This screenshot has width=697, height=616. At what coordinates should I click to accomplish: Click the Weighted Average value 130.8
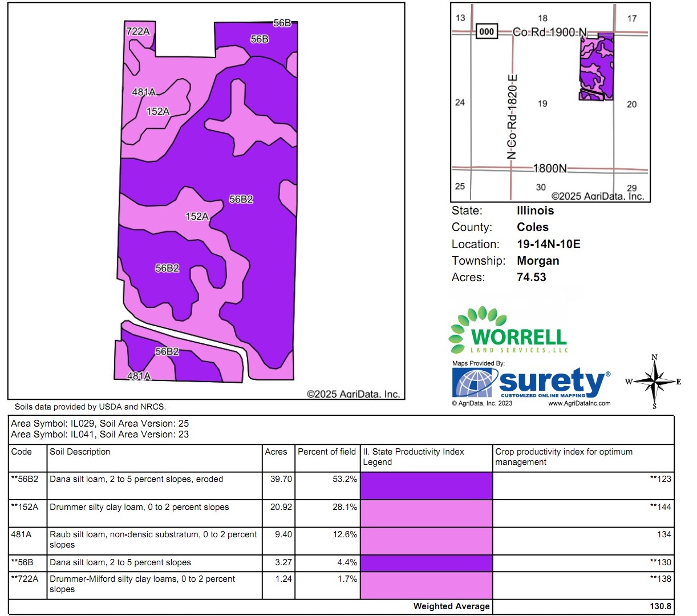(x=660, y=606)
